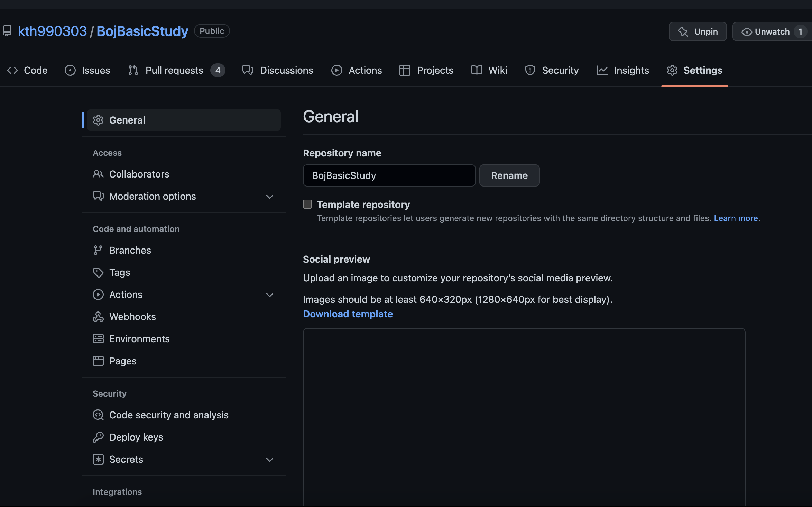812x507 pixels.
Task: Click the Webhooks icon in sidebar
Action: pos(98,317)
